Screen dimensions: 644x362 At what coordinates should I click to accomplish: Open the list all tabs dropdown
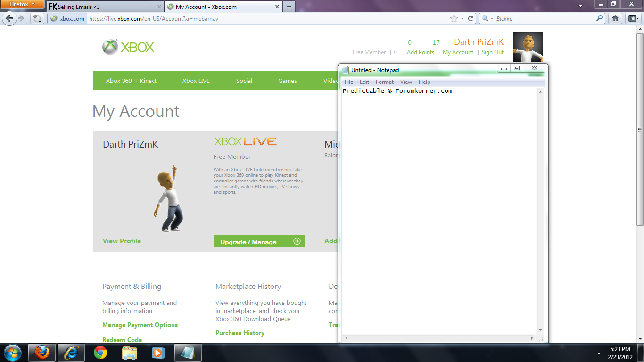[x=580, y=7]
